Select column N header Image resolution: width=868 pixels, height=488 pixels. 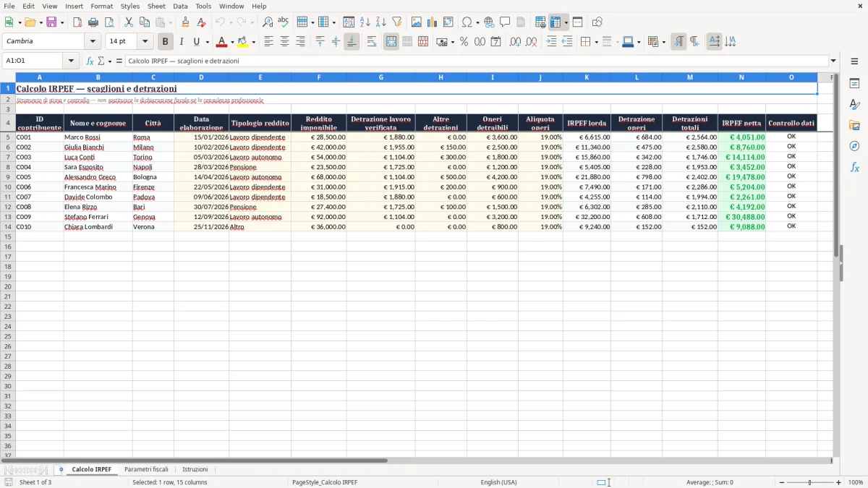click(741, 77)
